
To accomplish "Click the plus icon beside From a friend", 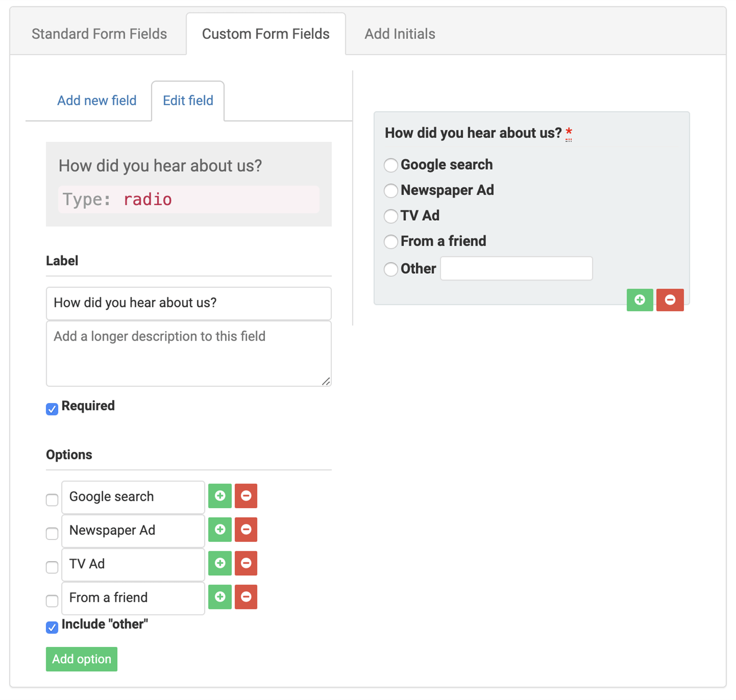I will 220,597.
